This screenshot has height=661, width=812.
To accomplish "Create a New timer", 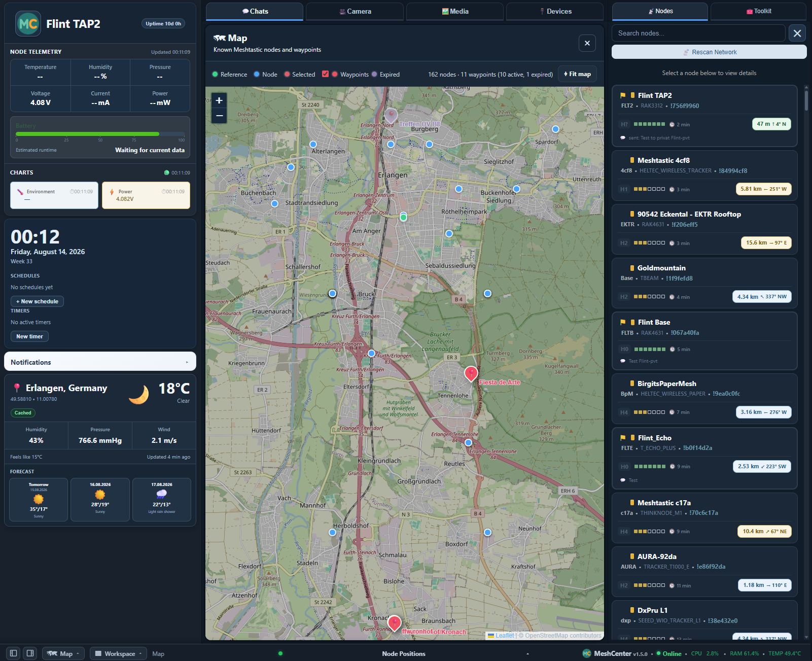I will (29, 336).
